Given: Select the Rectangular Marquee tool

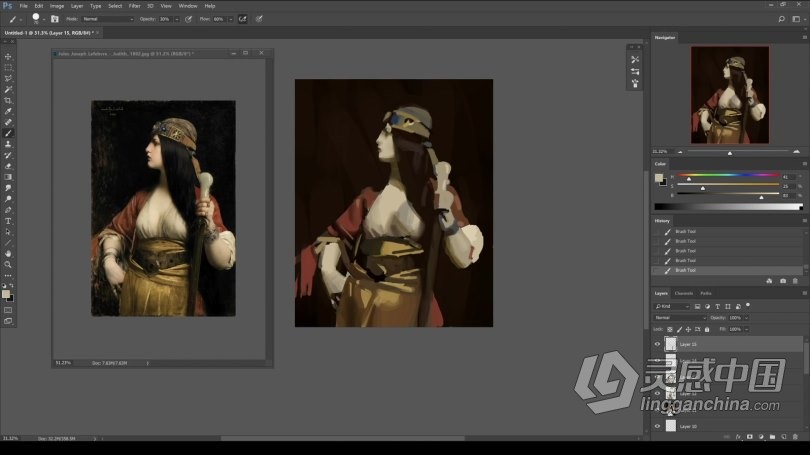Looking at the screenshot, I should pyautogui.click(x=8, y=68).
